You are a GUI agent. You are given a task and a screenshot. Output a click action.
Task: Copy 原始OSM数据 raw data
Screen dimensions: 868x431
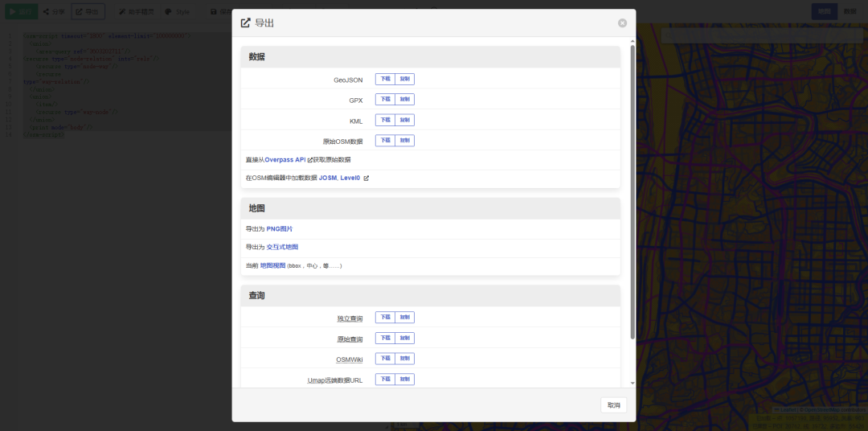coord(404,141)
